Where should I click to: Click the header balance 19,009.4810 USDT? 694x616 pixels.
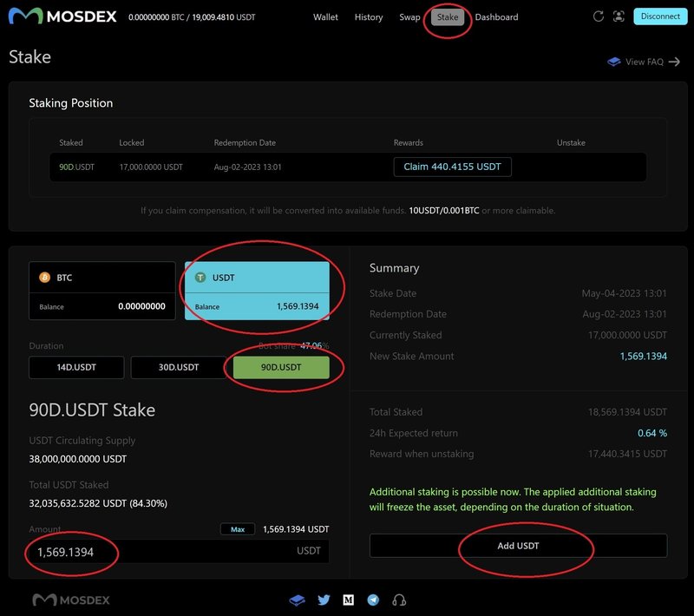(224, 17)
